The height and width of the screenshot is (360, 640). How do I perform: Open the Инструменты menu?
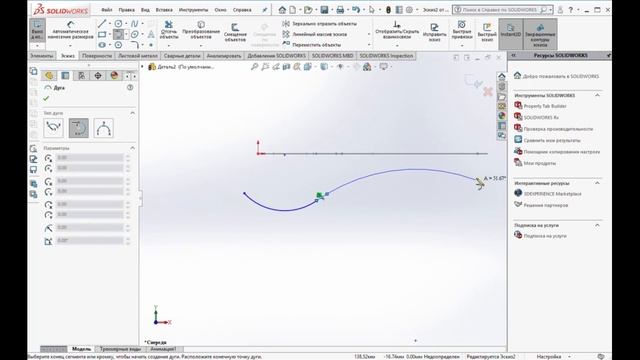(x=193, y=9)
